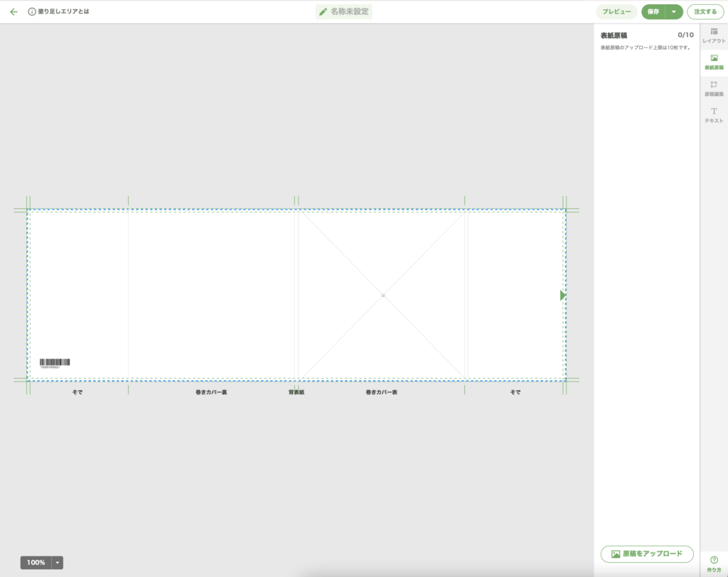Click the 100% zoom level box
The height and width of the screenshot is (577, 728).
[x=36, y=563]
